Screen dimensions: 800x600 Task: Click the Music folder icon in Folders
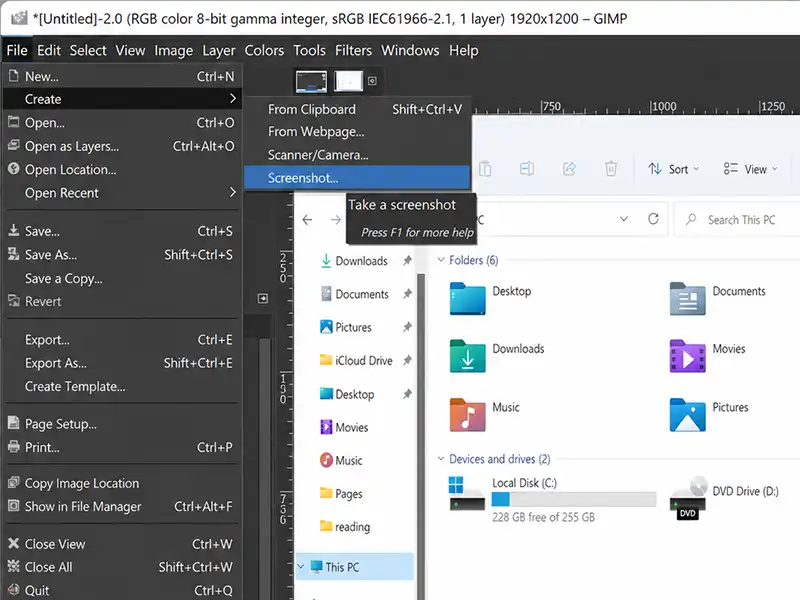[467, 415]
